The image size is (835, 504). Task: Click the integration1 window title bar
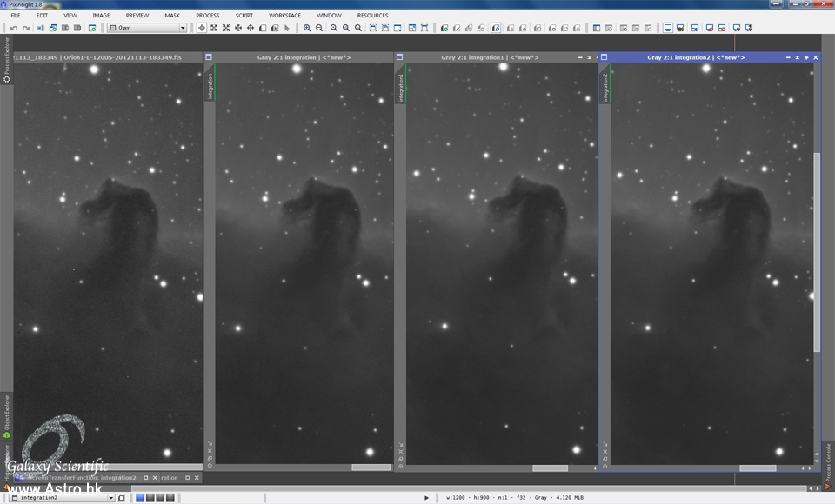coord(489,57)
